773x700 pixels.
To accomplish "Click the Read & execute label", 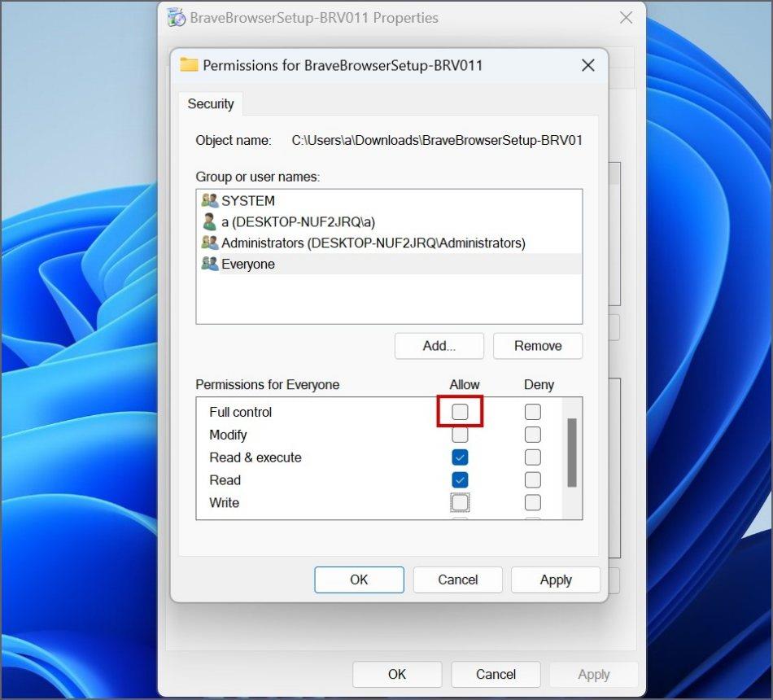I will tap(255, 457).
